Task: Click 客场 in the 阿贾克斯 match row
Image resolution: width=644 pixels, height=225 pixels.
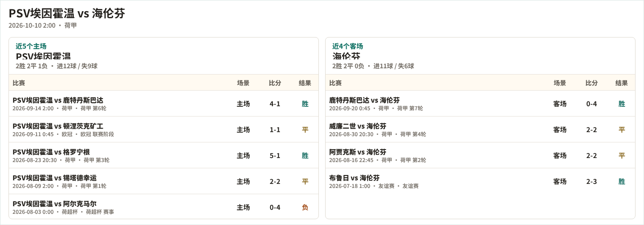Action: coord(560,156)
